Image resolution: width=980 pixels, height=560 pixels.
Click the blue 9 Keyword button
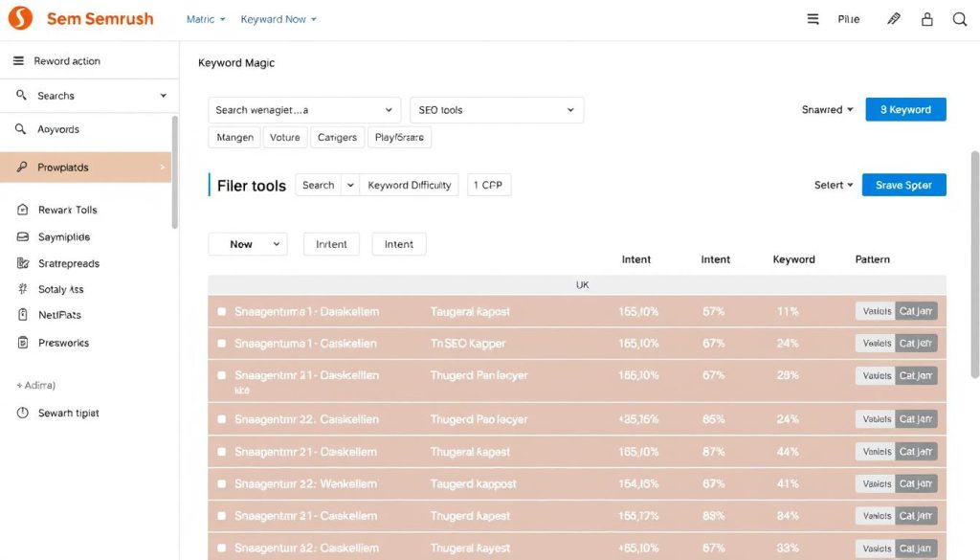905,109
